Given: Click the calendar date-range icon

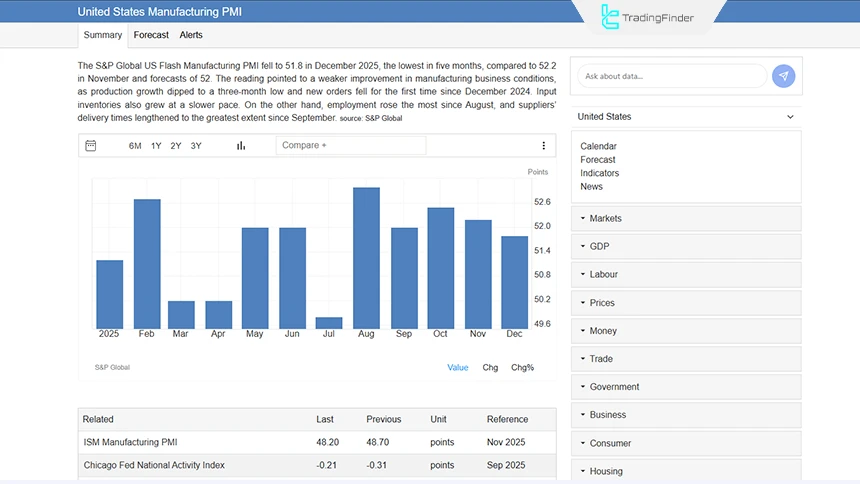Looking at the screenshot, I should tap(91, 146).
